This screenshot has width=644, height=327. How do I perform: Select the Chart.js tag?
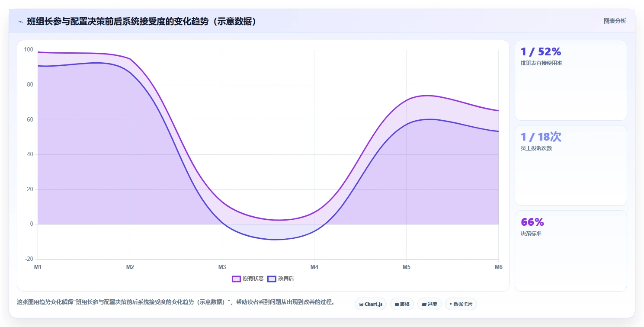371,304
